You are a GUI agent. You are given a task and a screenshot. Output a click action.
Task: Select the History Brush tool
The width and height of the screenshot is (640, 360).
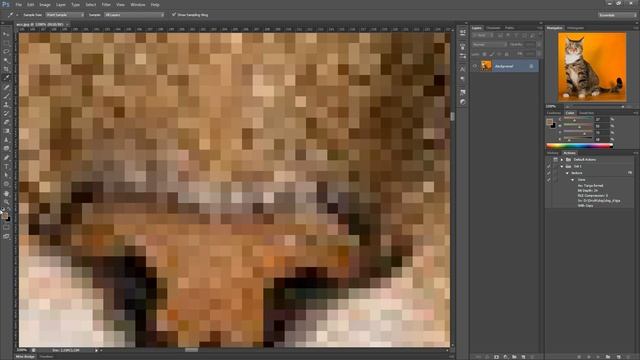coord(6,113)
